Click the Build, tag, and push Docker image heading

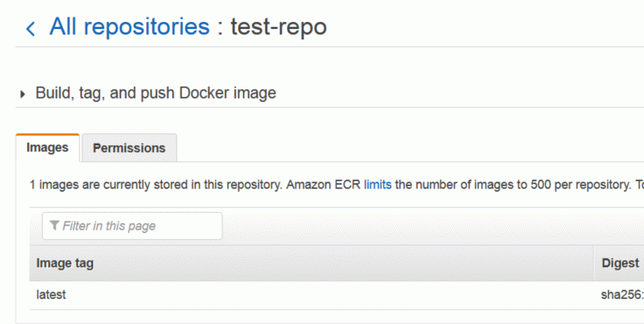tap(156, 93)
